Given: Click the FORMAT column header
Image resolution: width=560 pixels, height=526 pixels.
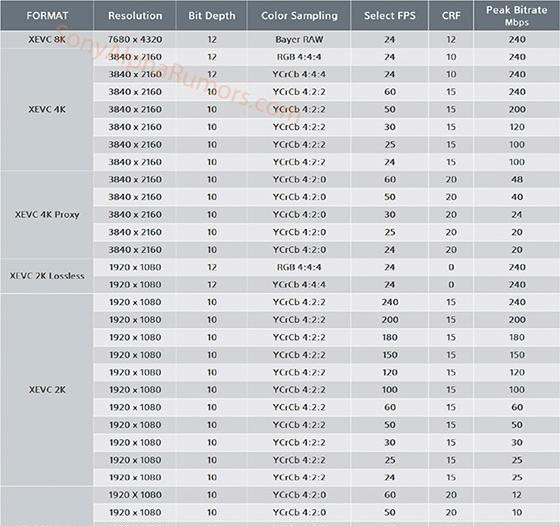Looking at the screenshot, I should click(47, 15).
